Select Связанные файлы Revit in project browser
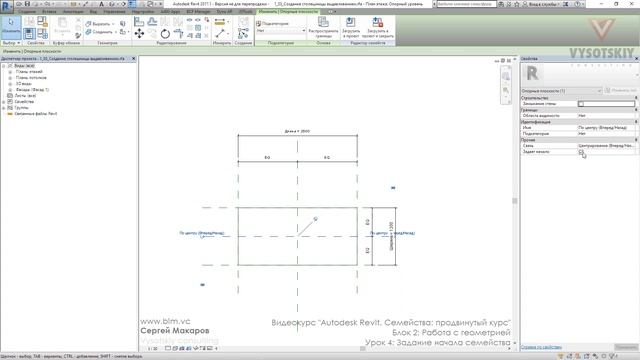The image size is (640, 360). tap(36, 114)
